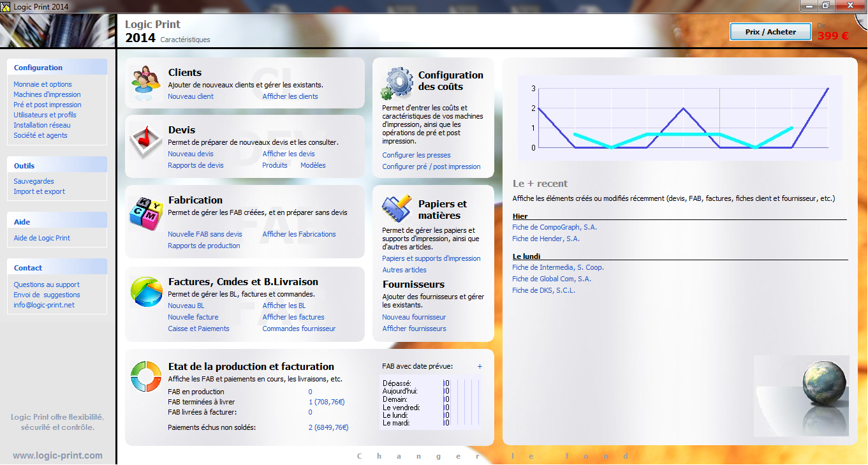Open Monnaie et options in sidebar
The width and height of the screenshot is (868, 465).
43,84
